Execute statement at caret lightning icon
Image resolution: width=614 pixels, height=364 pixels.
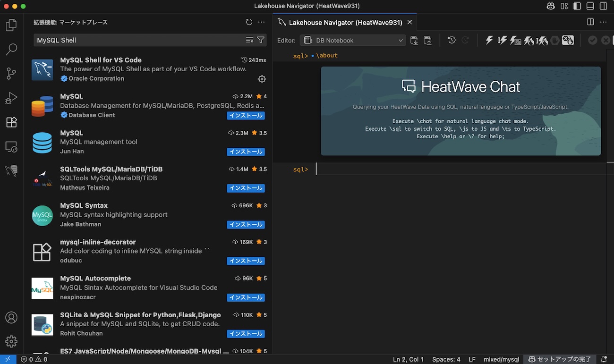click(503, 40)
